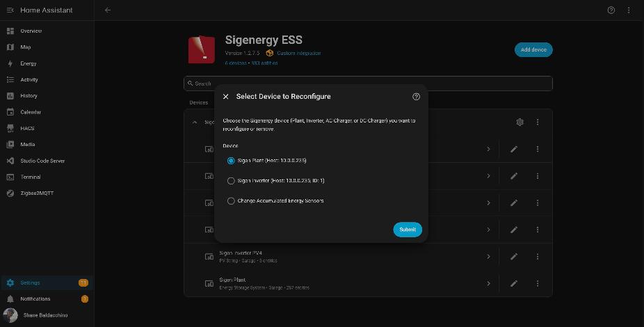Open Notifications in the sidebar

(x=47, y=299)
